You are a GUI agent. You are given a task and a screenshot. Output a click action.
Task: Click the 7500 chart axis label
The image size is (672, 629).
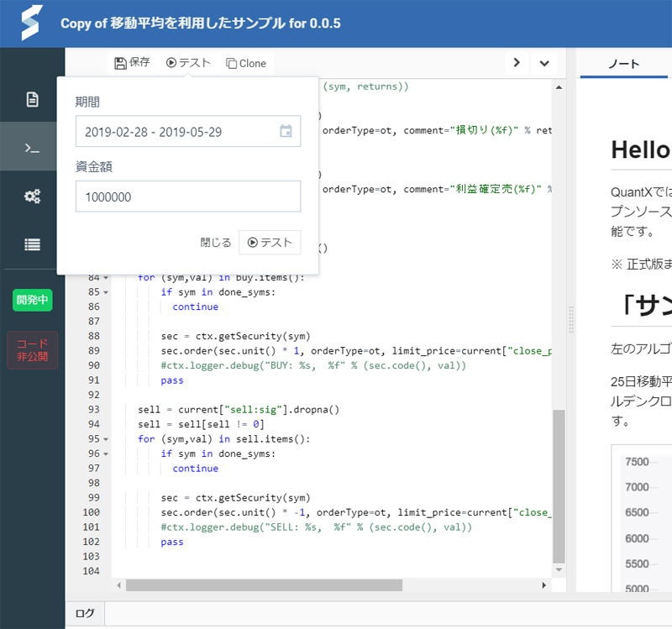tap(637, 462)
